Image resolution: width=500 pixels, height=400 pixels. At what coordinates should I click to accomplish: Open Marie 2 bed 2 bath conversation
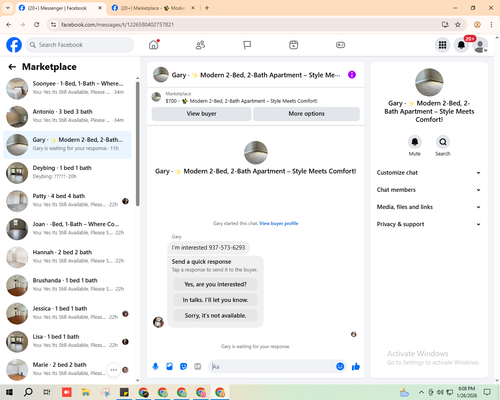point(68,370)
